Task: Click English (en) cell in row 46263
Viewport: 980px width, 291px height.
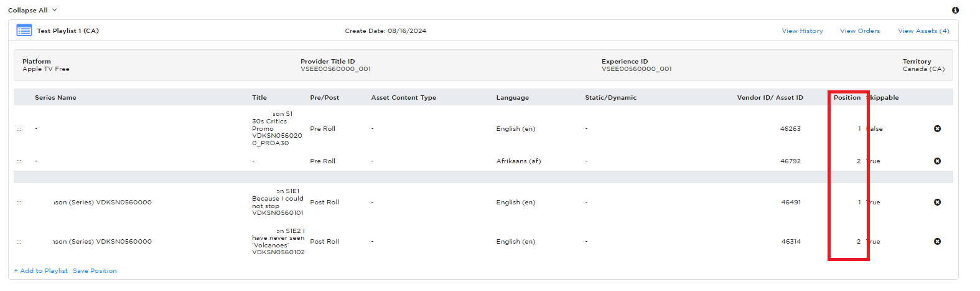Action: [516, 129]
